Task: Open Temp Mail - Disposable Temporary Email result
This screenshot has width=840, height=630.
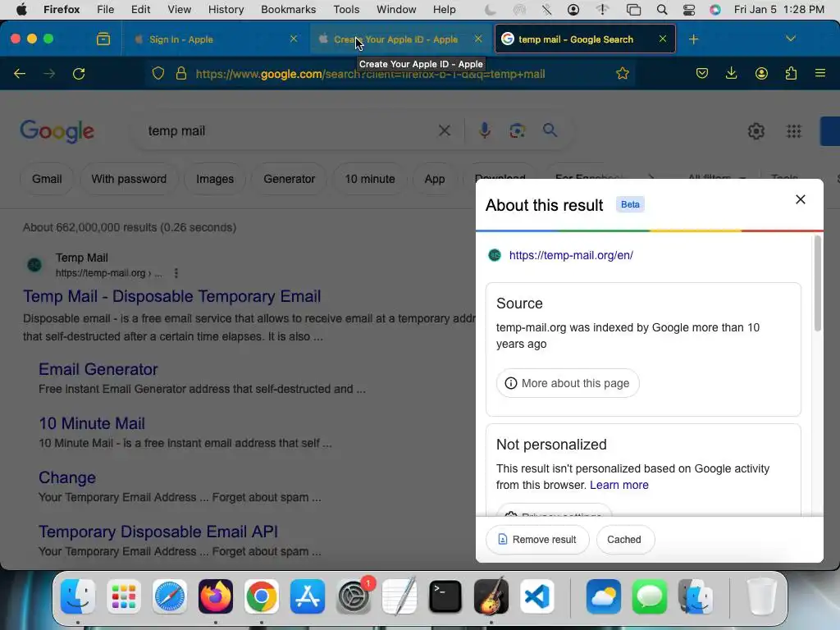Action: [x=172, y=296]
